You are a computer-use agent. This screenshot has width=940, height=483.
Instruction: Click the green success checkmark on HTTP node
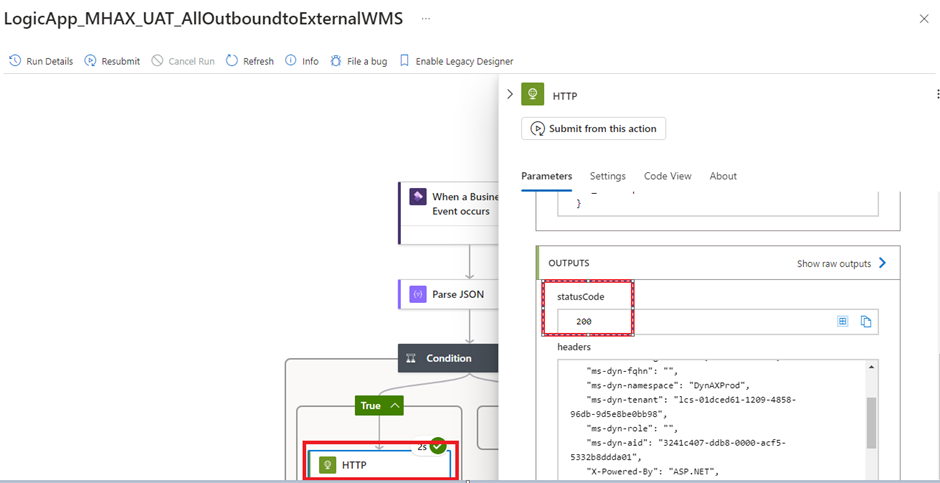pyautogui.click(x=438, y=446)
